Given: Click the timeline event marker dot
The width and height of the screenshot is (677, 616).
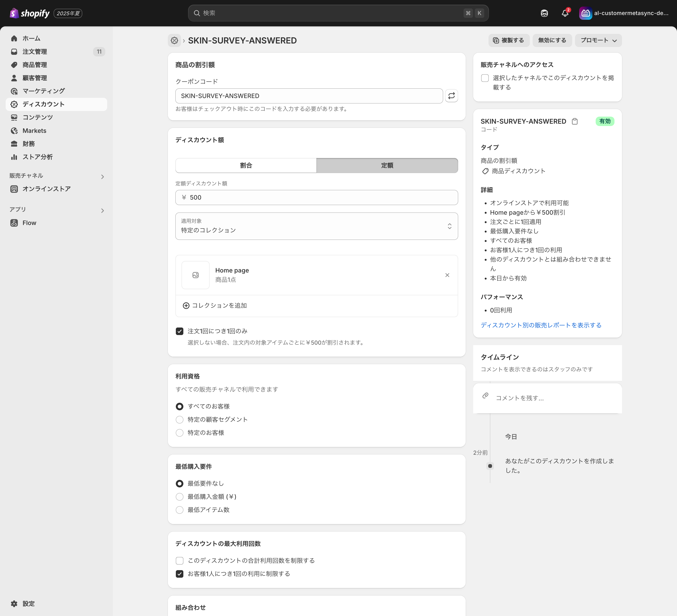Looking at the screenshot, I should pyautogui.click(x=490, y=466).
